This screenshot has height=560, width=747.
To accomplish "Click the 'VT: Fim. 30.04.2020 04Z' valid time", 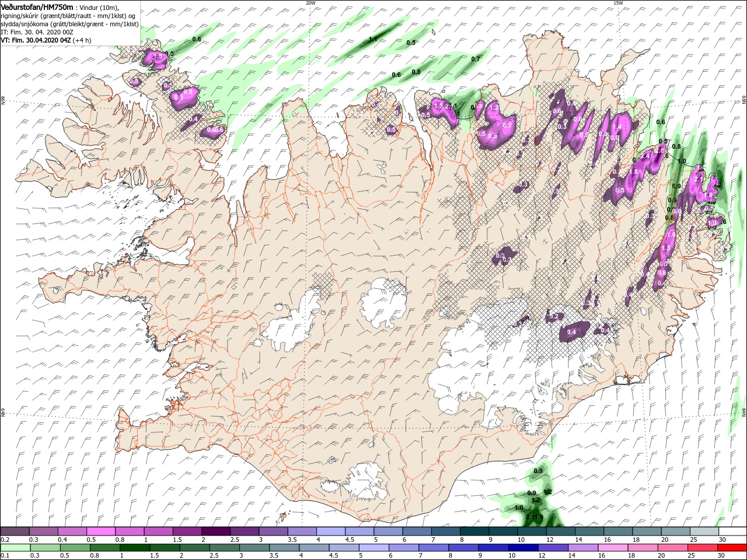I will [36, 40].
